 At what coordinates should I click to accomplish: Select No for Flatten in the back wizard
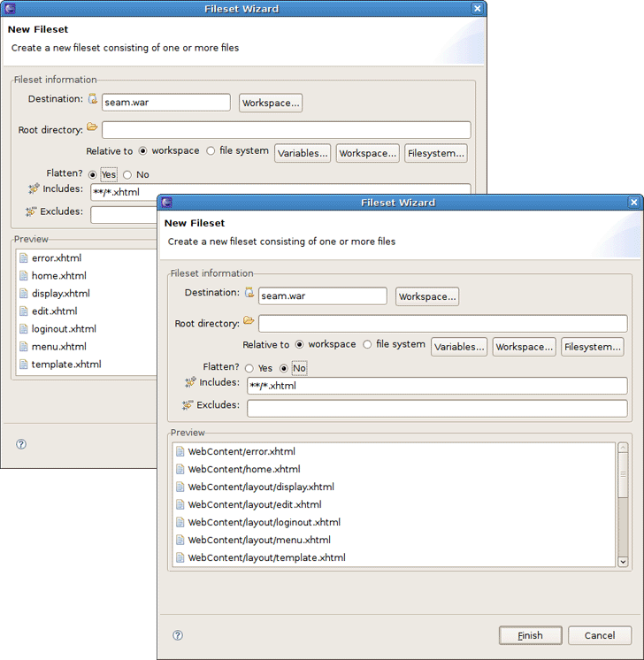pos(127,175)
